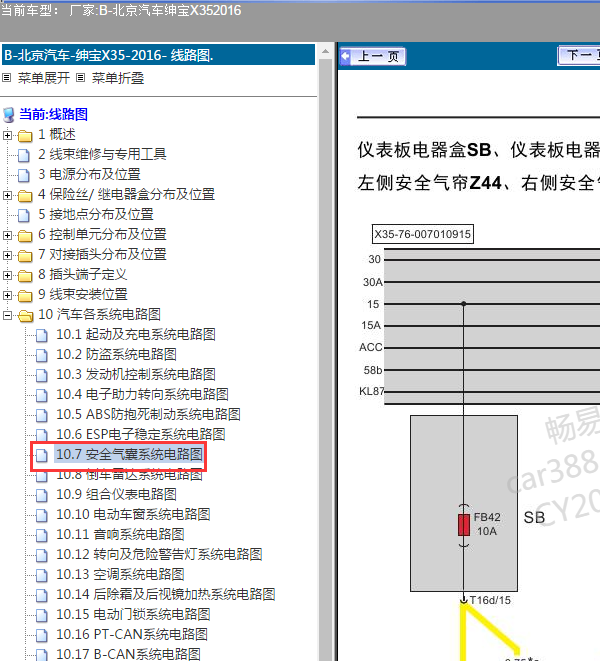Open '10.13 空调系统电路图'
The image size is (600, 661).
point(120,574)
